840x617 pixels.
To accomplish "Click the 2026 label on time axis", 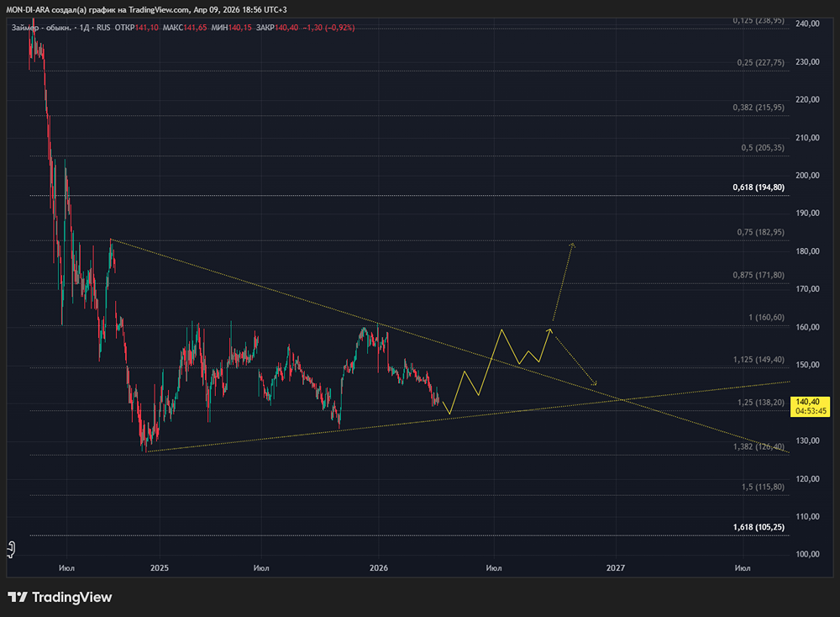I will pos(379,567).
